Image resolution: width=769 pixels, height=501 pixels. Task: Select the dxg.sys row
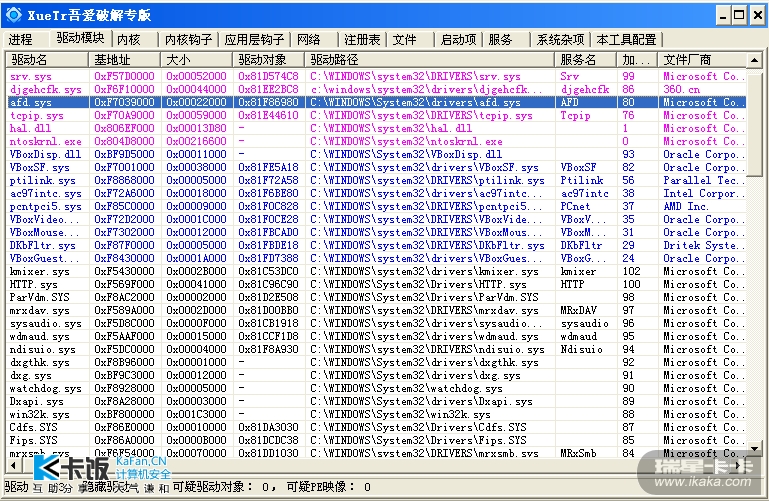point(376,376)
